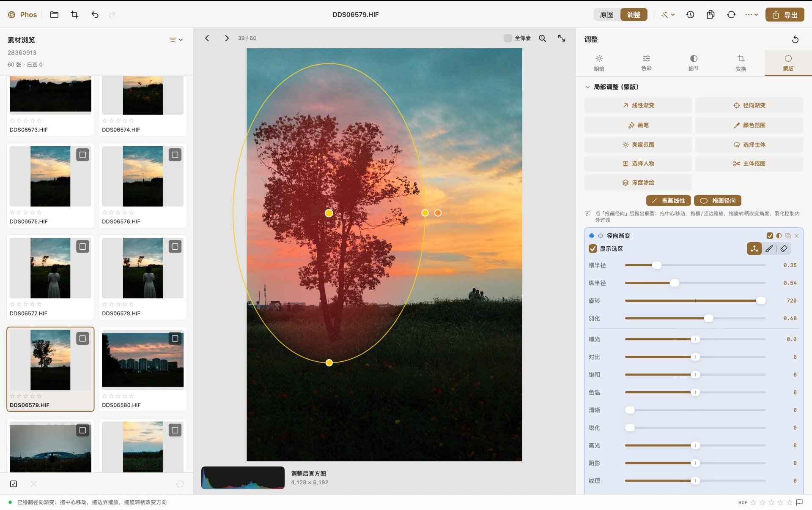Duplicate the 径向渐变 mask icon
The image size is (812, 510).
pos(788,236)
